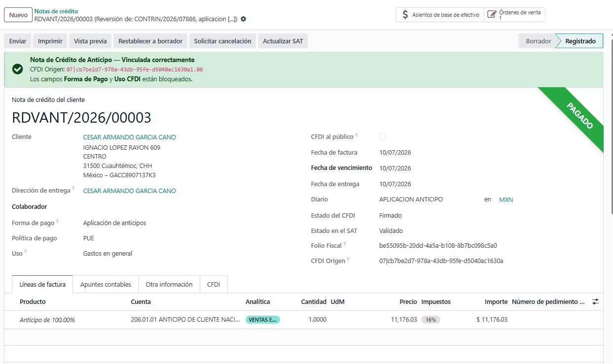The width and height of the screenshot is (613, 364).
Task: Switch to Apuntes contables tab
Action: pyautogui.click(x=106, y=284)
